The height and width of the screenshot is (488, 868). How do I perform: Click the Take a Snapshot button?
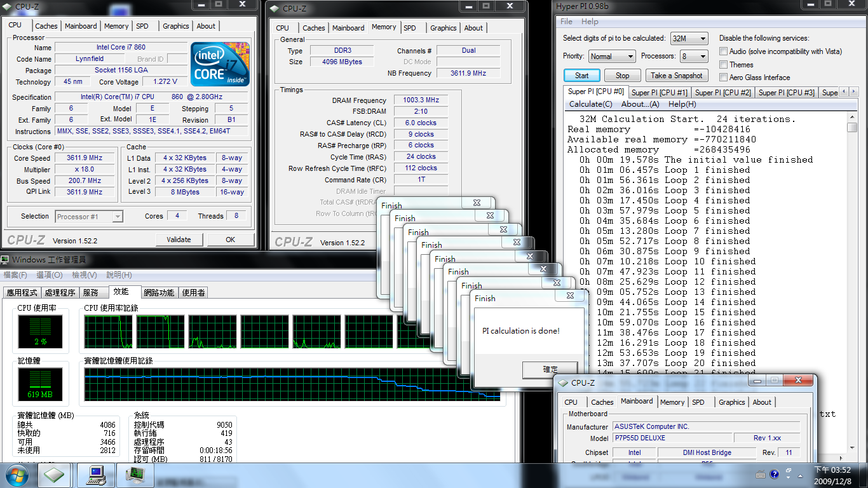click(x=677, y=75)
